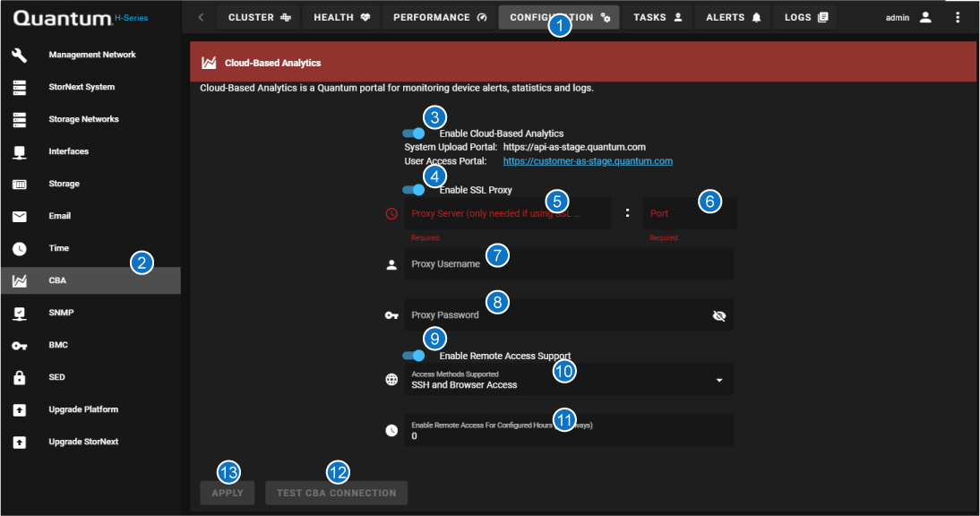
Task: View the LOGS tab
Action: tap(806, 18)
